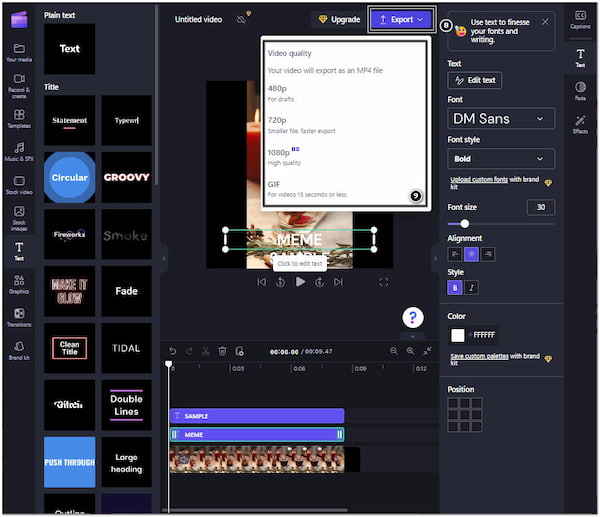600x517 pixels.
Task: Click the Clipchamp logo icon
Action: point(19,20)
